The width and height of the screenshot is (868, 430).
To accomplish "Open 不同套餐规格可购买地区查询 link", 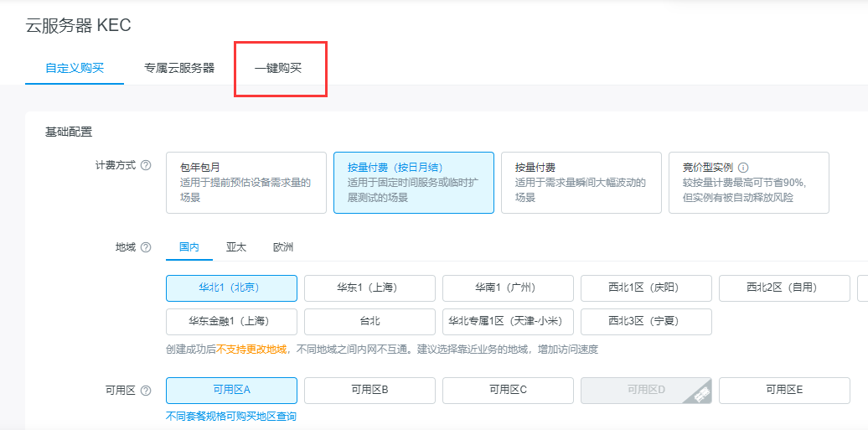I will pyautogui.click(x=231, y=416).
